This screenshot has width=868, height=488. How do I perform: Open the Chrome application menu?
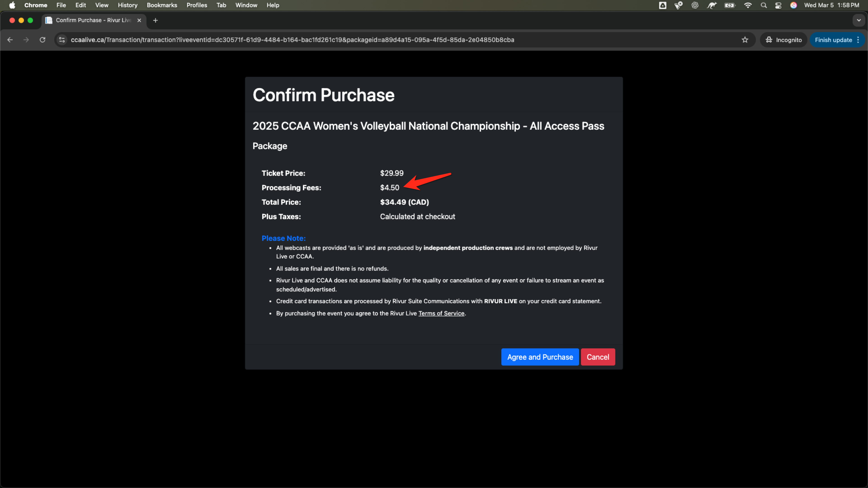tap(36, 5)
